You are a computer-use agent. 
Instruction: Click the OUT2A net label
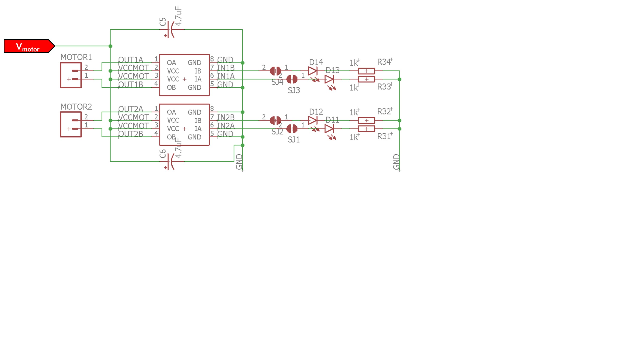click(131, 109)
